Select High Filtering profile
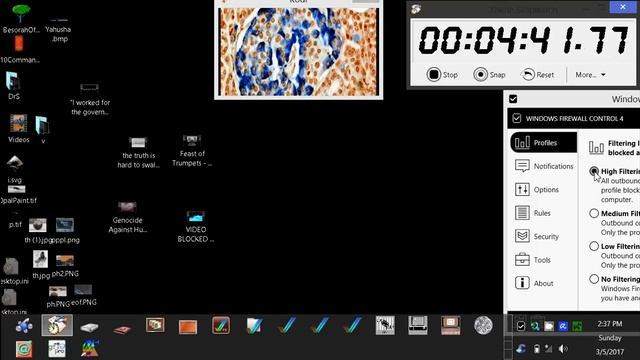 (594, 171)
